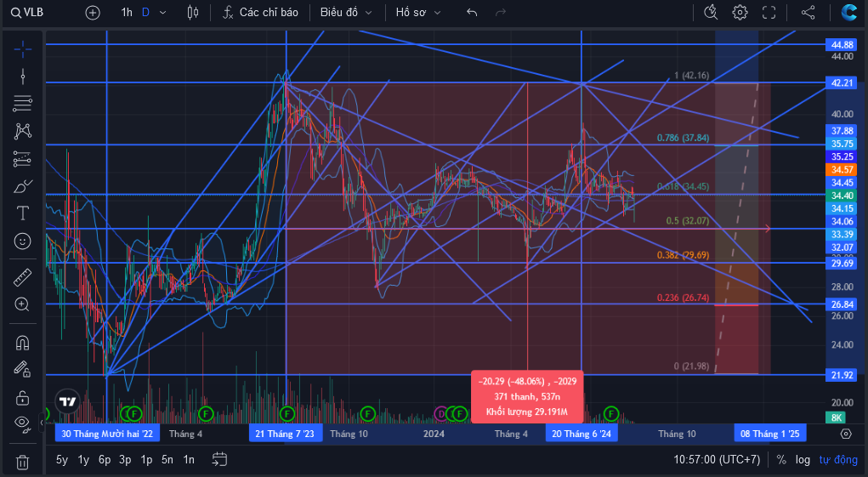Viewport: 868px width, 477px height.
Task: Select the 1h timeframe
Action: 127,12
